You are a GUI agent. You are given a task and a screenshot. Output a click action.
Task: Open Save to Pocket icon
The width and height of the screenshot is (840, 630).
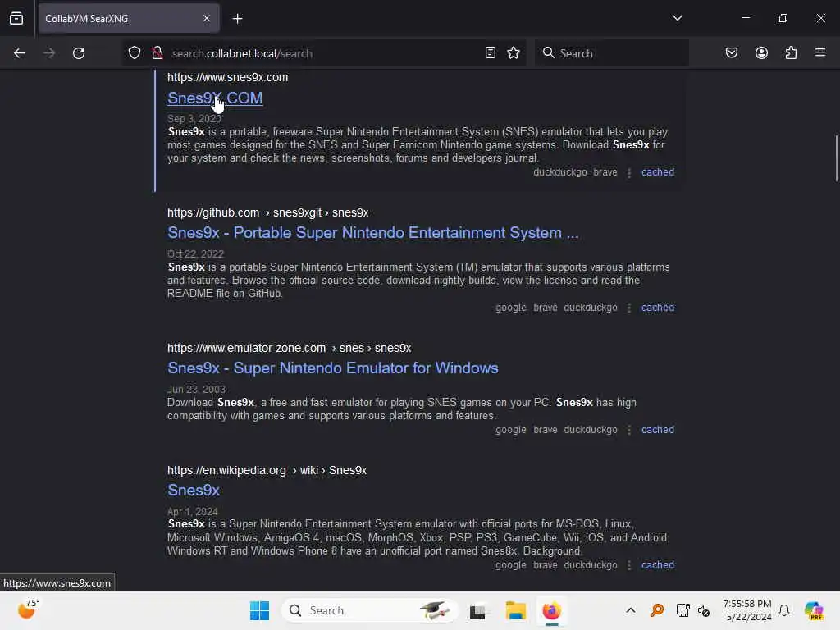pos(732,52)
